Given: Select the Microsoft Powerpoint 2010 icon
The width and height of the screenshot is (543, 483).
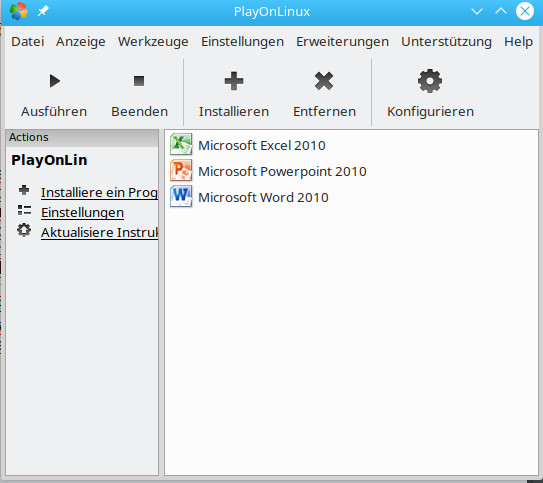Looking at the screenshot, I should [181, 170].
